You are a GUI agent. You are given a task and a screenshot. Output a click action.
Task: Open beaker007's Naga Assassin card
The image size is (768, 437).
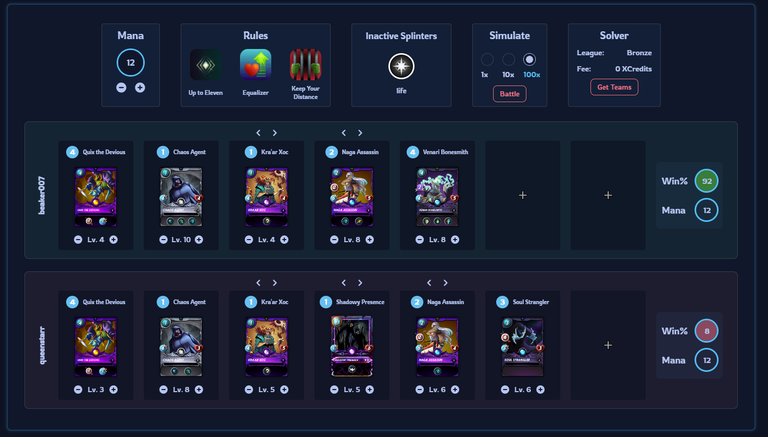352,197
